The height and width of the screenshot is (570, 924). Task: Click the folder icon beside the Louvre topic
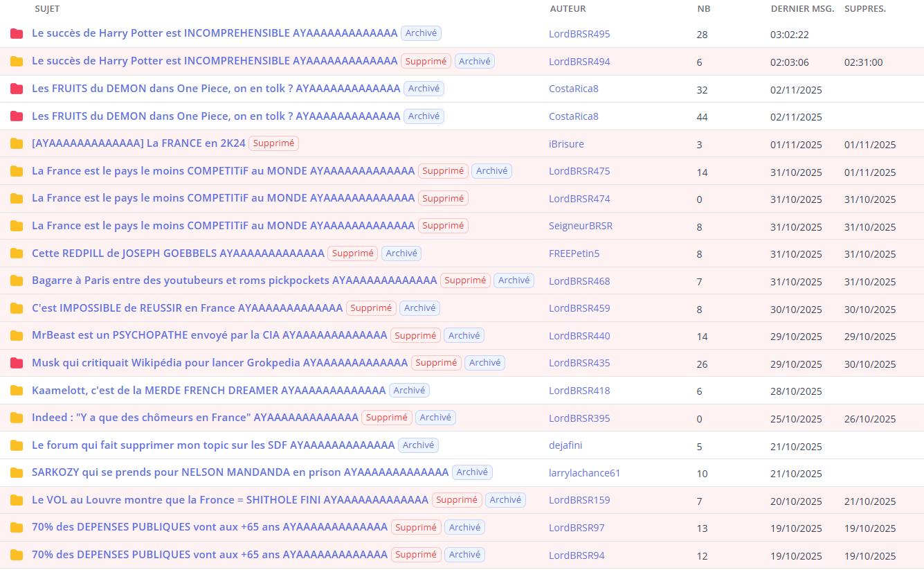tap(17, 500)
